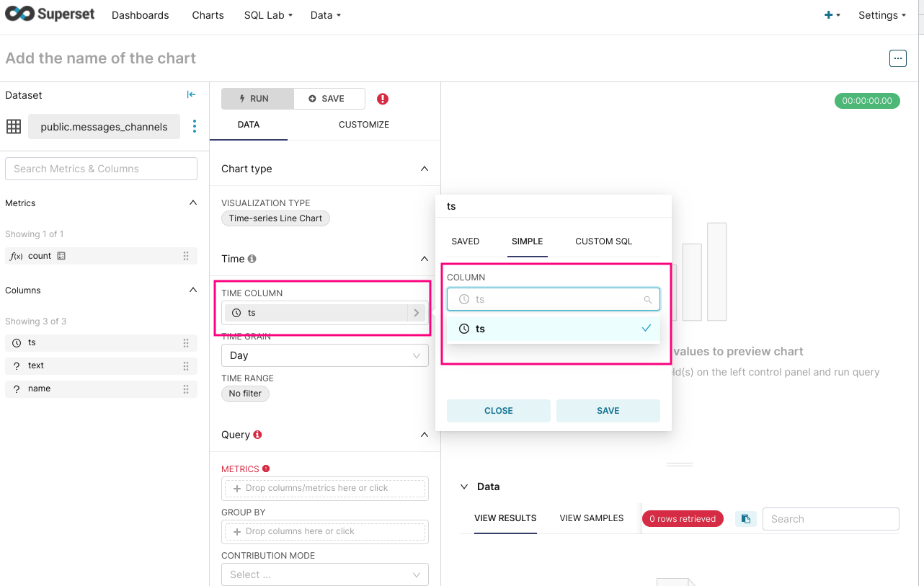Click the magnifier icon in the COLUMN search

pyautogui.click(x=648, y=298)
